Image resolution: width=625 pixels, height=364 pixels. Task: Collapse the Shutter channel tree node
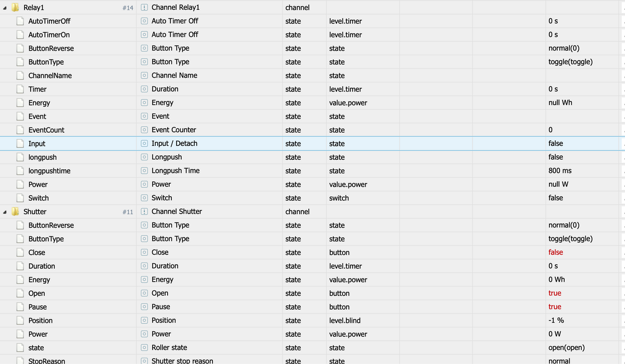5,212
